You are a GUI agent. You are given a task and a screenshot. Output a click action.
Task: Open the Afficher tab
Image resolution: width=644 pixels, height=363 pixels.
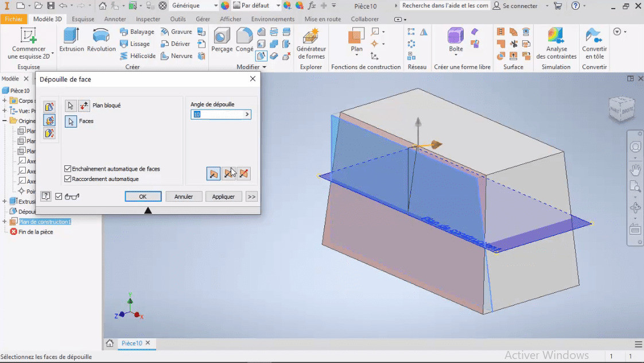[x=230, y=19]
